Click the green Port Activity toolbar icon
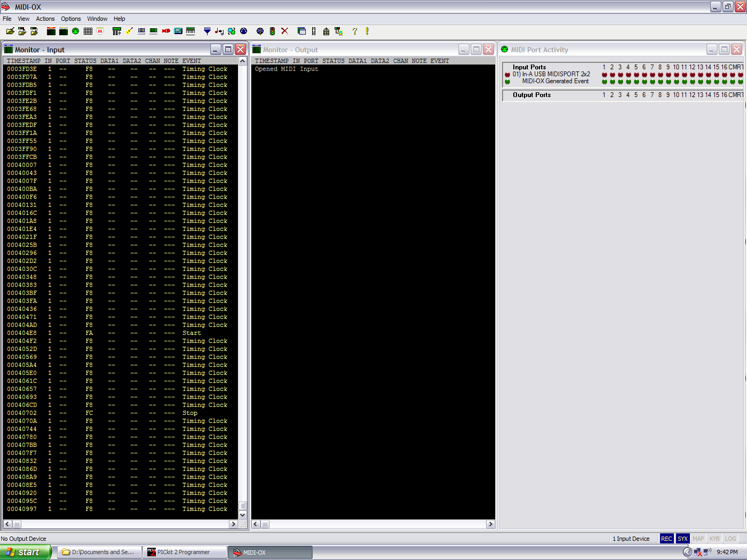Screen dimensions: 747x560 pos(76,31)
